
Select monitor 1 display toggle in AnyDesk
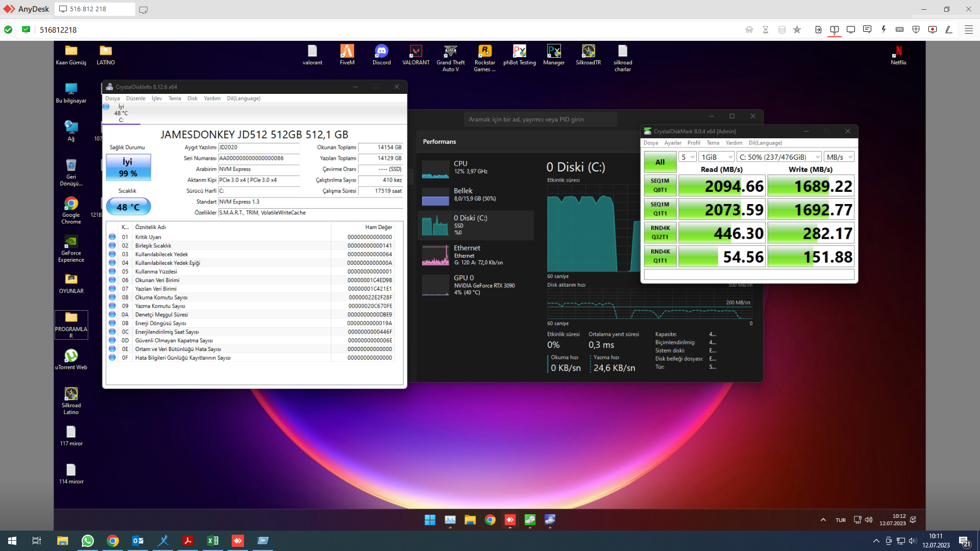[x=835, y=30]
